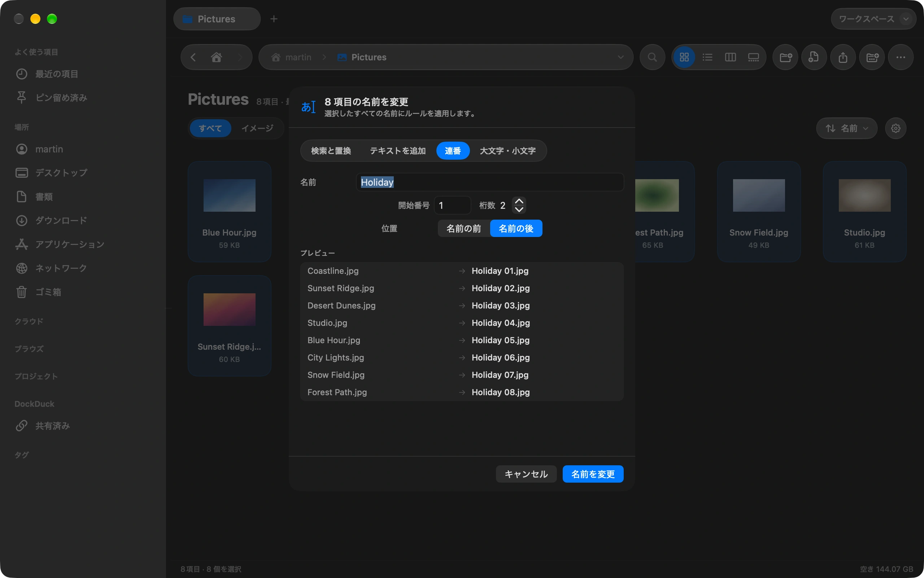Select 名前の前 position option
This screenshot has width=924, height=578.
click(463, 229)
